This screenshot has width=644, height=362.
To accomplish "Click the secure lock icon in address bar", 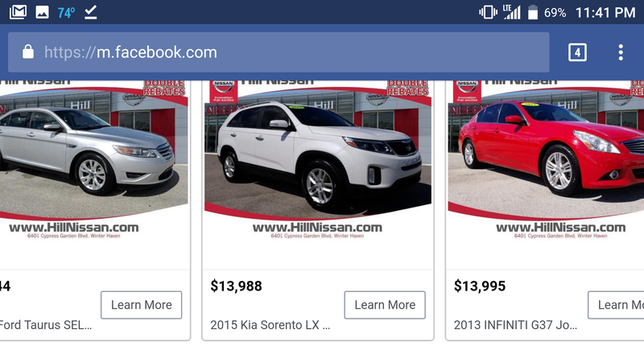I will tap(28, 52).
